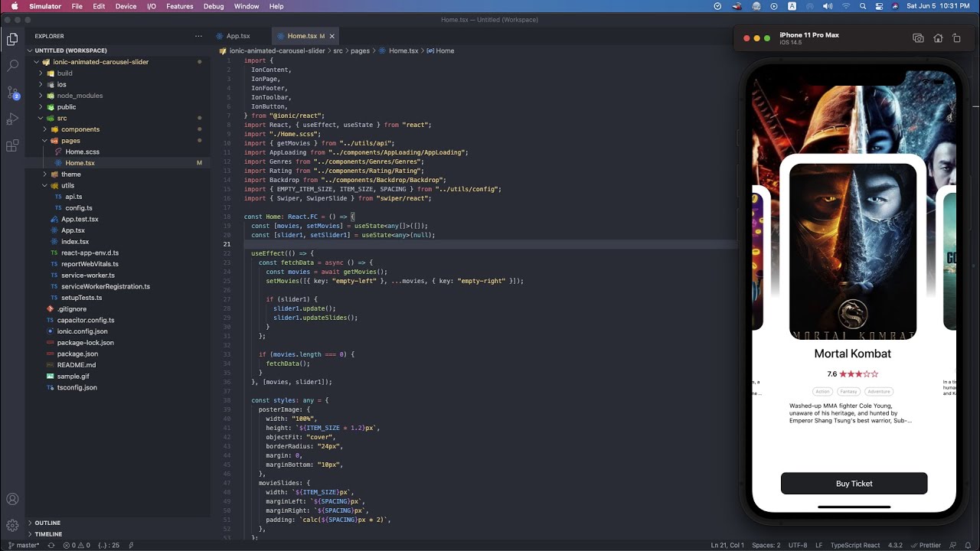Screen dimensions: 980x551
Task: Click Ln 21, Col 1 status item
Action: coord(727,546)
